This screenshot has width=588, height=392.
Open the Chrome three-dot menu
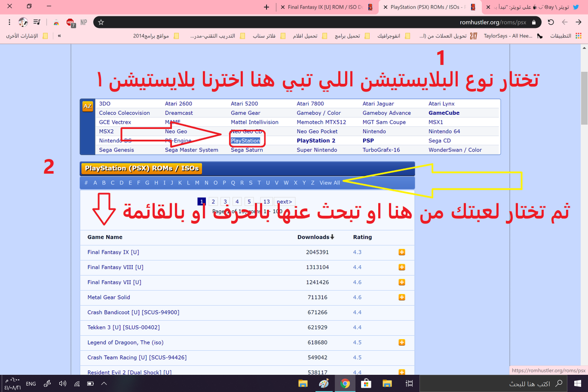click(10, 23)
